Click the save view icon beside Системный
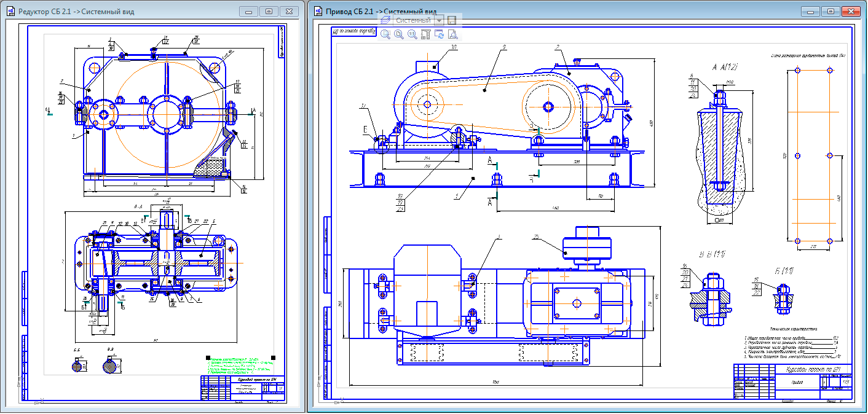Viewport: 868px width, 414px height. point(452,20)
